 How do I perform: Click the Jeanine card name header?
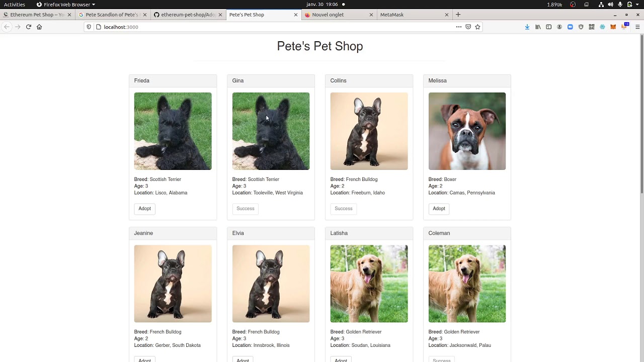click(x=173, y=233)
